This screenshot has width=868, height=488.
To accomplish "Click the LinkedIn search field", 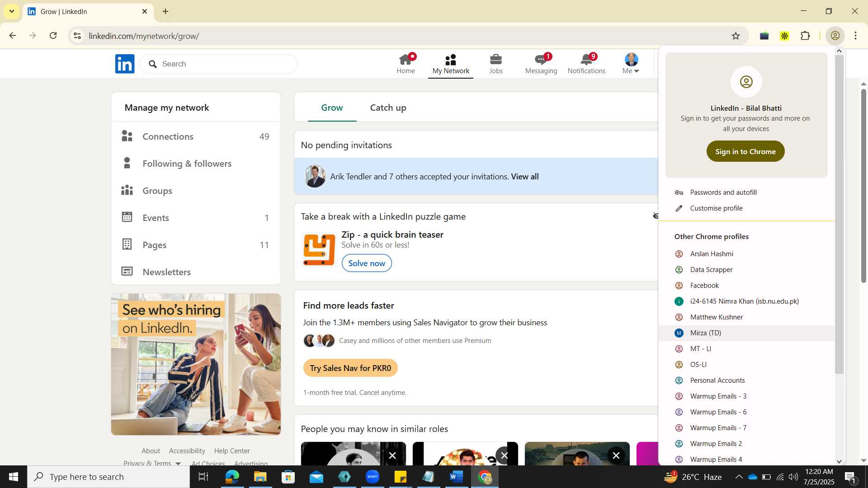I will point(219,64).
